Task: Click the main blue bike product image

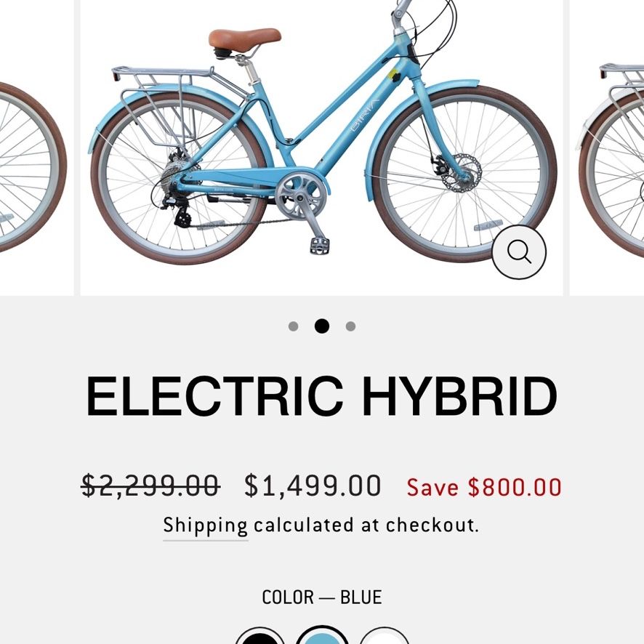Action: click(x=321, y=147)
